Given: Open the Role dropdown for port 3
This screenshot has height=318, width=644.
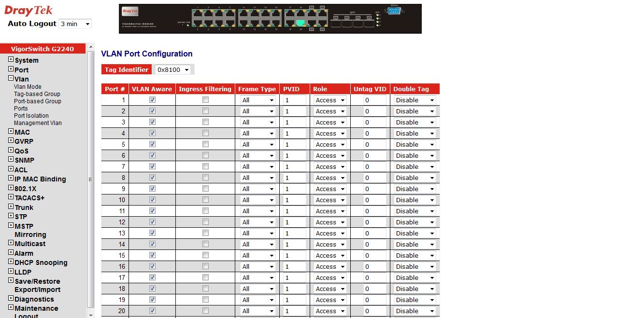Looking at the screenshot, I should pos(330,122).
